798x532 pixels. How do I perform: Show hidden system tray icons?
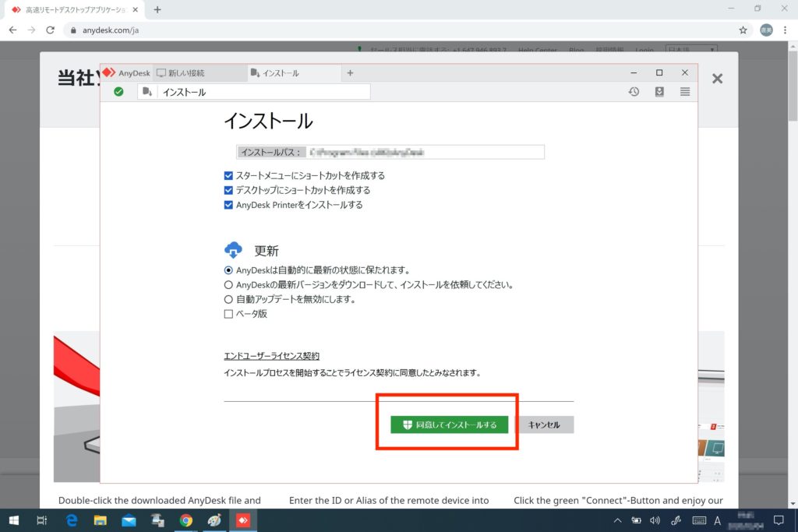617,520
